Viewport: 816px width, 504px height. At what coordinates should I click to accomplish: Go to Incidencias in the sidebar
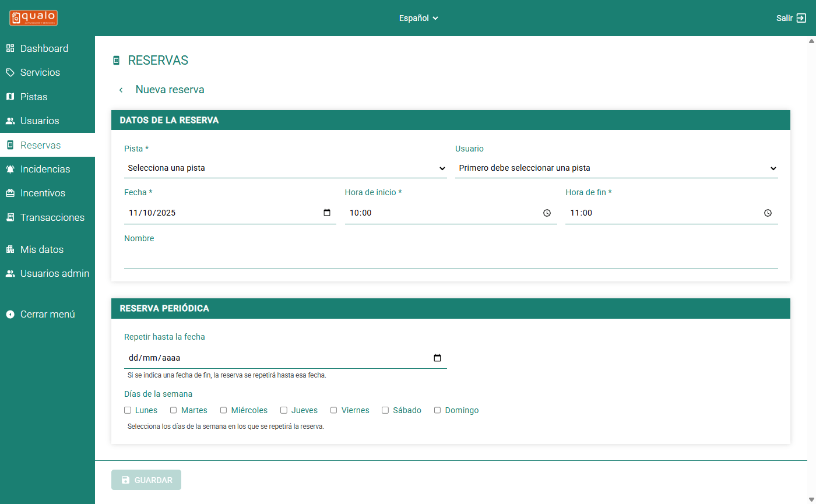pos(45,169)
